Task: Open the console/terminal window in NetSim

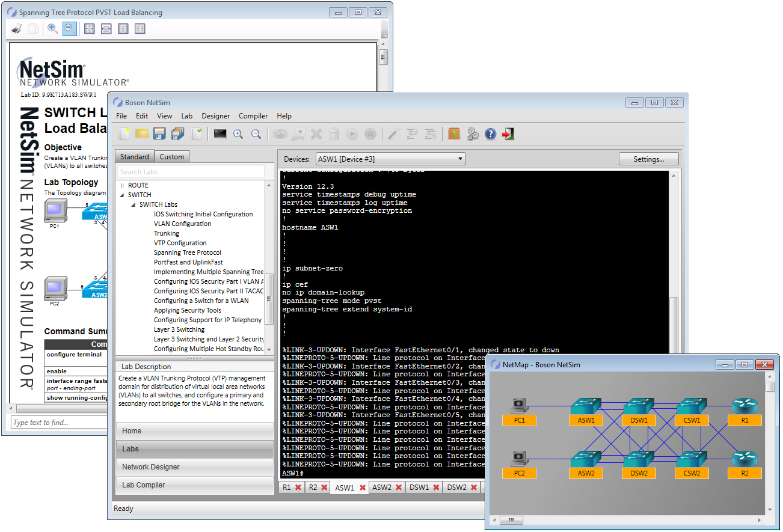Action: [x=220, y=133]
